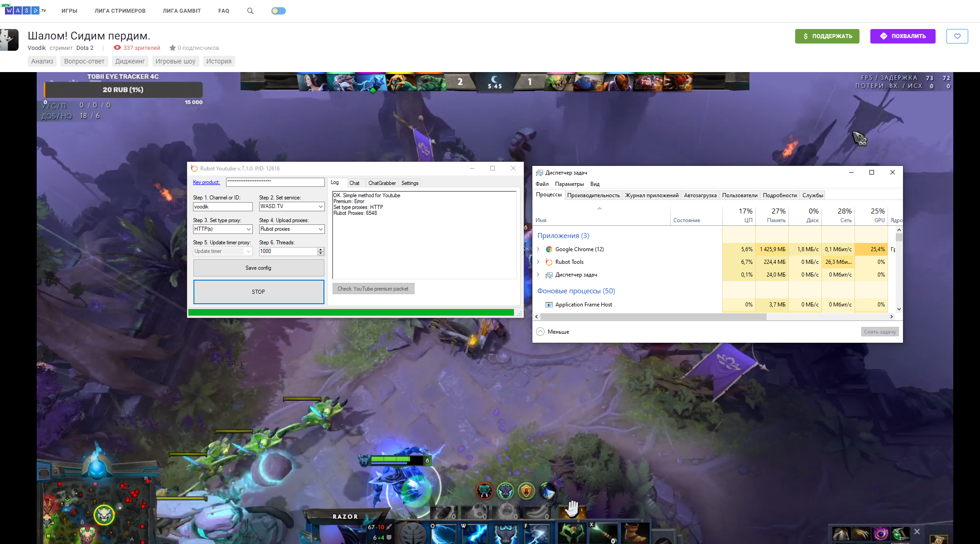Expand the Google Chrome (12) process group
The image size is (980, 544).
538,249
